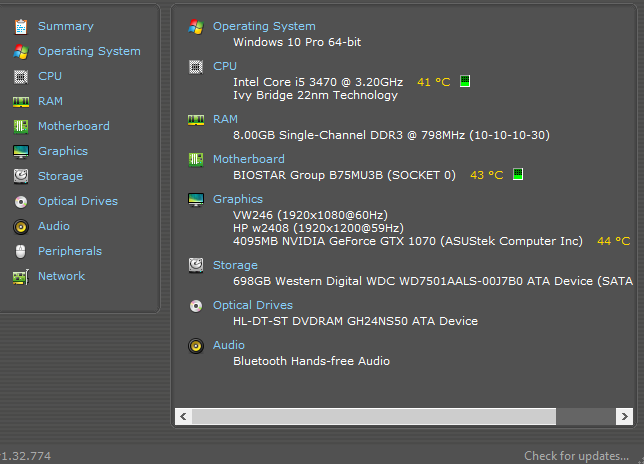This screenshot has height=464, width=644.
Task: Click the Motherboard heading link in summary
Action: [x=248, y=159]
